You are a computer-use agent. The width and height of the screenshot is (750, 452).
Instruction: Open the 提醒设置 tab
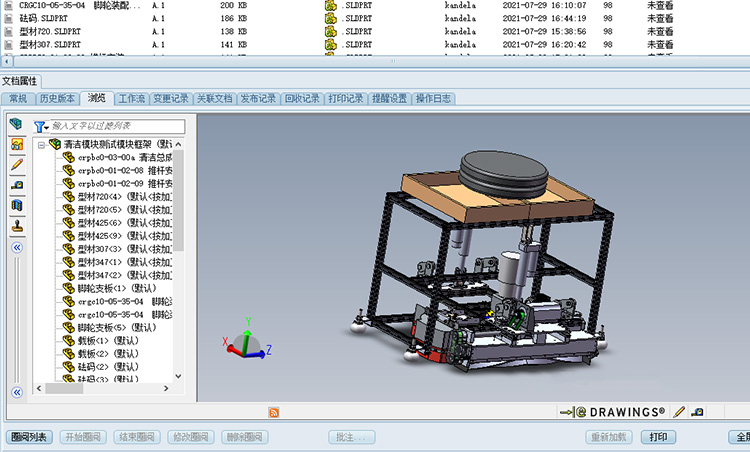[389, 99]
